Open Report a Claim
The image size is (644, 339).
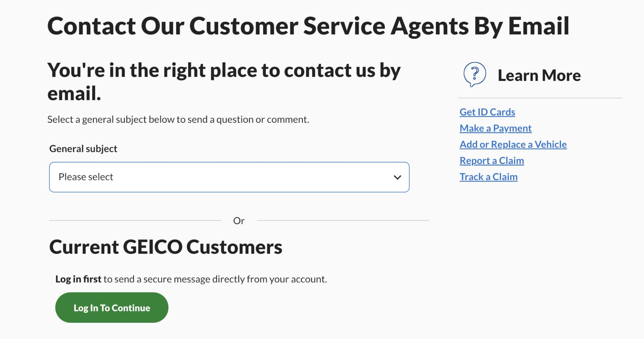[x=492, y=161]
